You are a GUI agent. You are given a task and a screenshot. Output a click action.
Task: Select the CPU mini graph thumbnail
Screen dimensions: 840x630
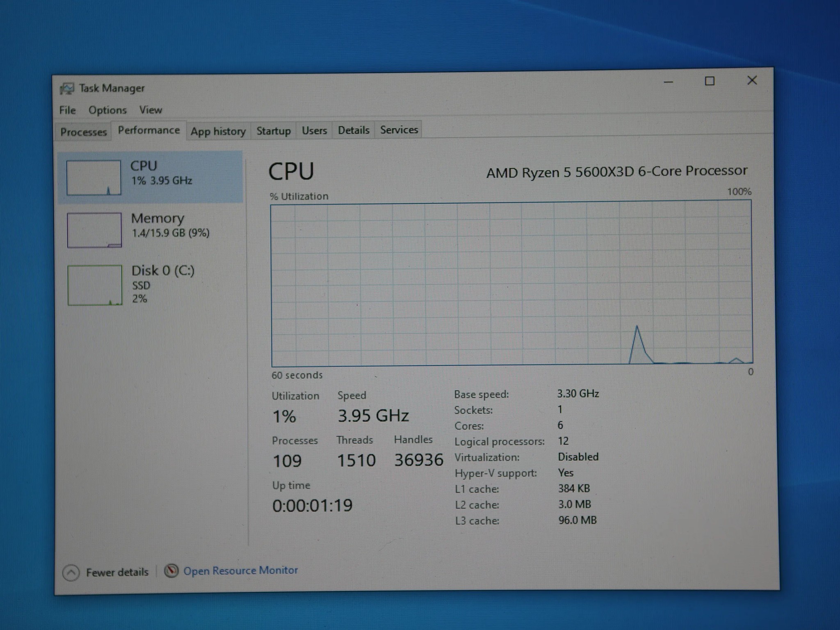click(94, 178)
